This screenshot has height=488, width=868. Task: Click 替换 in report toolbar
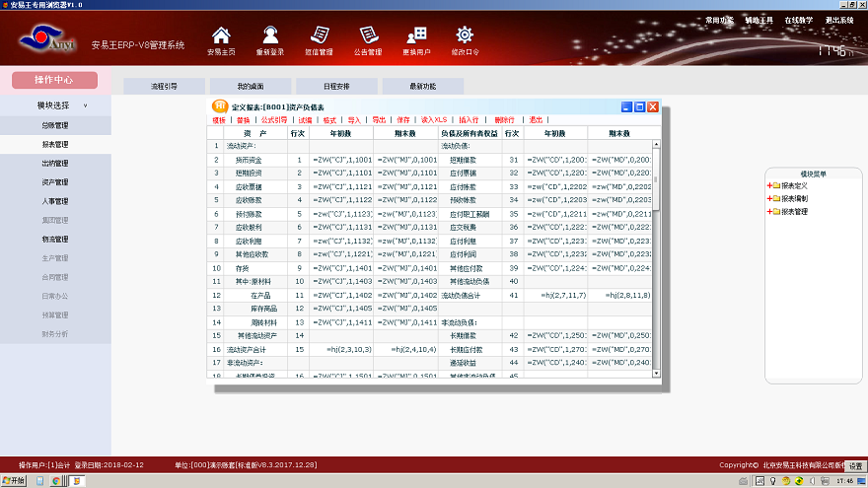click(243, 120)
